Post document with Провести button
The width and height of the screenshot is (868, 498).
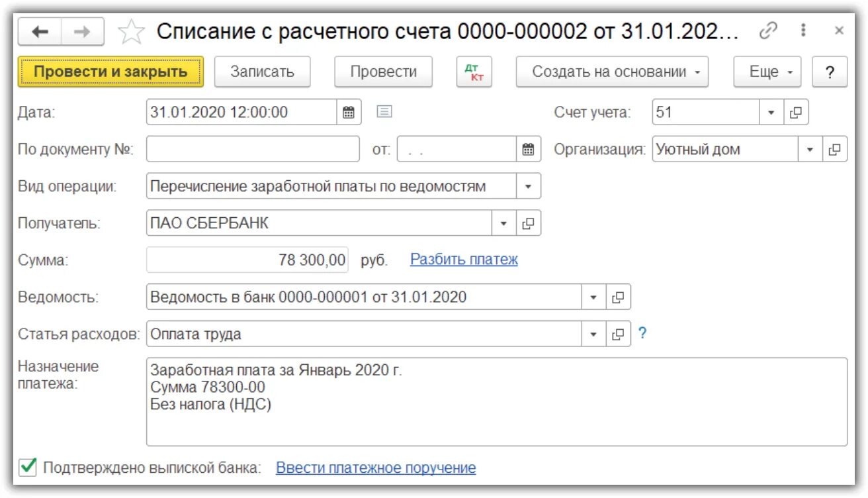383,72
